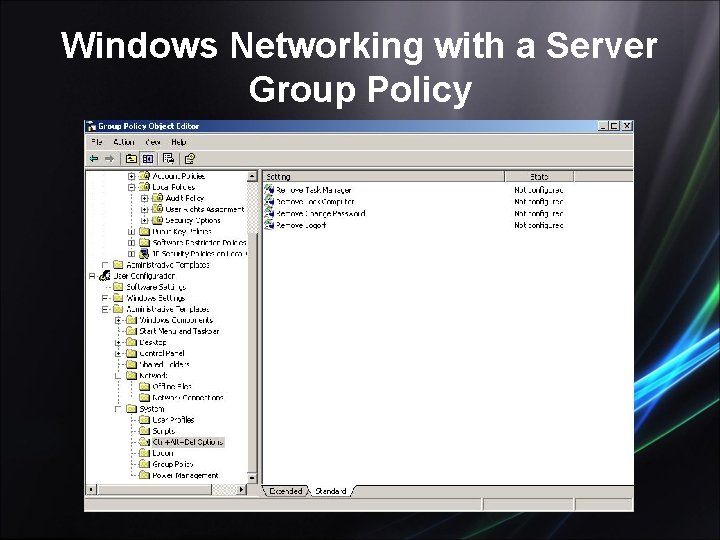Click the IP Security Policies icon
The width and height of the screenshot is (720, 540).
pos(145,253)
